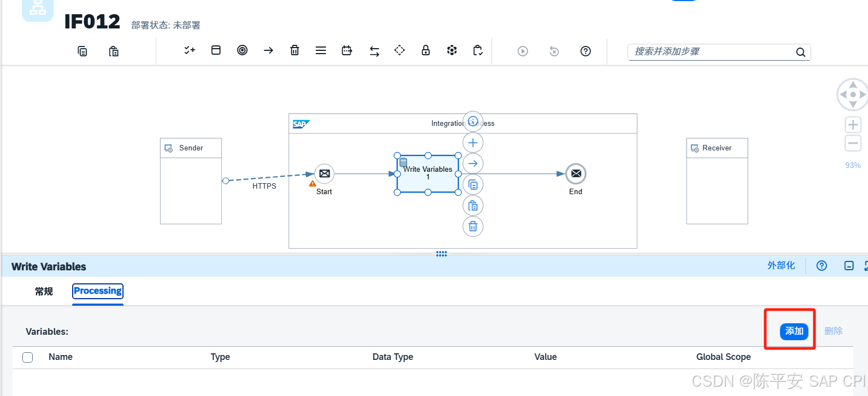Image resolution: width=868 pixels, height=396 pixels.
Task: Click the search and add steps field
Action: click(x=719, y=52)
